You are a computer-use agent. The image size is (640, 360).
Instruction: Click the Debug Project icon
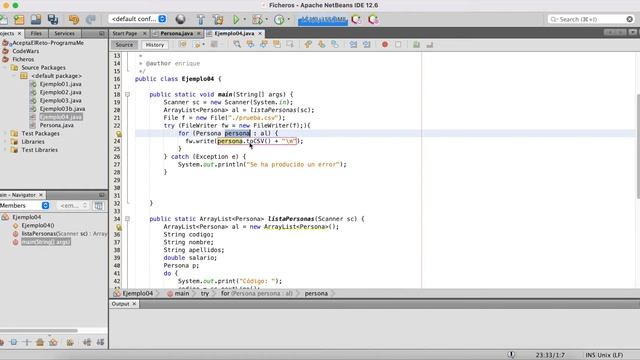[x=257, y=19]
